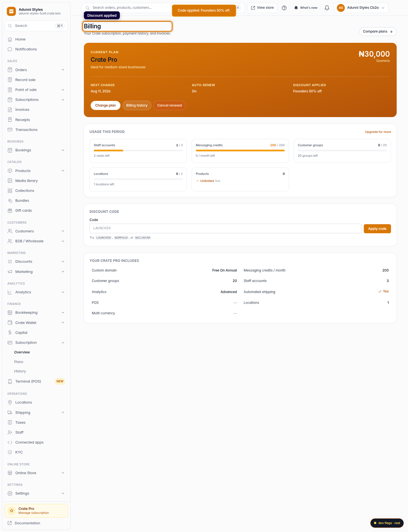
Task: Expand the Online Store chevron
Action: (63, 473)
